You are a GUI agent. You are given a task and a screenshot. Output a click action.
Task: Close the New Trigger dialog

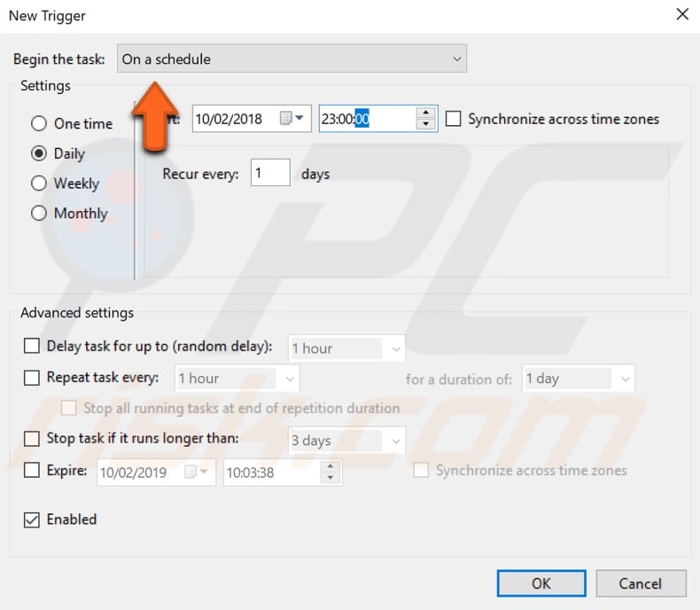click(682, 14)
